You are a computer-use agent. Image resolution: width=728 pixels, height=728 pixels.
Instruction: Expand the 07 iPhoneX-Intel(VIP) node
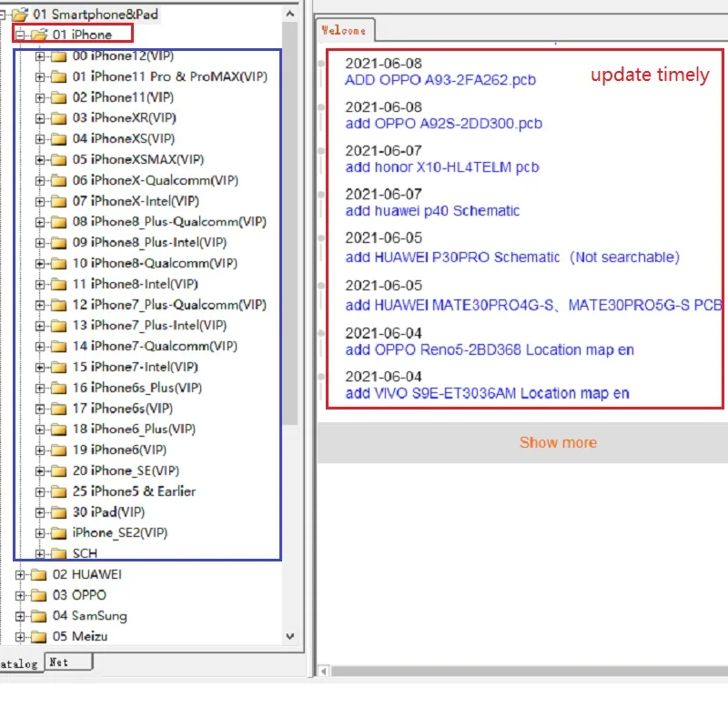[x=40, y=201]
